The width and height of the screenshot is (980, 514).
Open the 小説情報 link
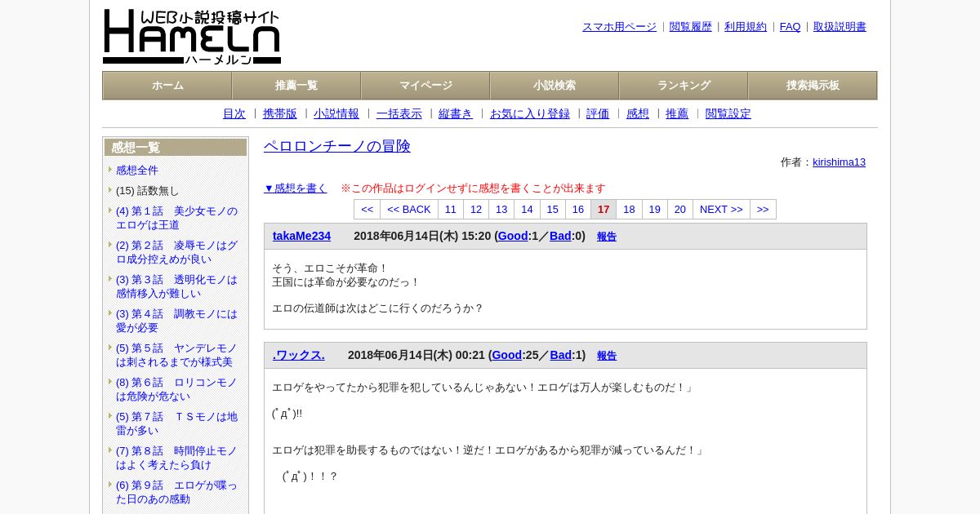336,114
